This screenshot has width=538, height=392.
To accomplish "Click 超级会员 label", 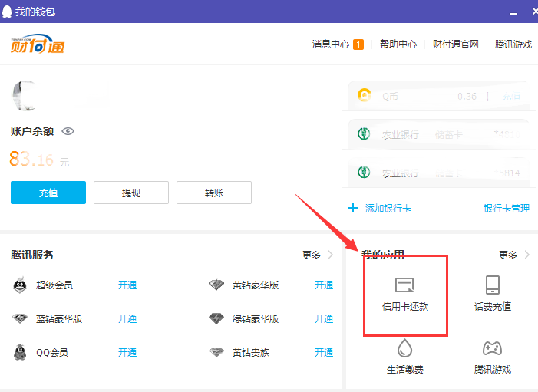I will (54, 285).
